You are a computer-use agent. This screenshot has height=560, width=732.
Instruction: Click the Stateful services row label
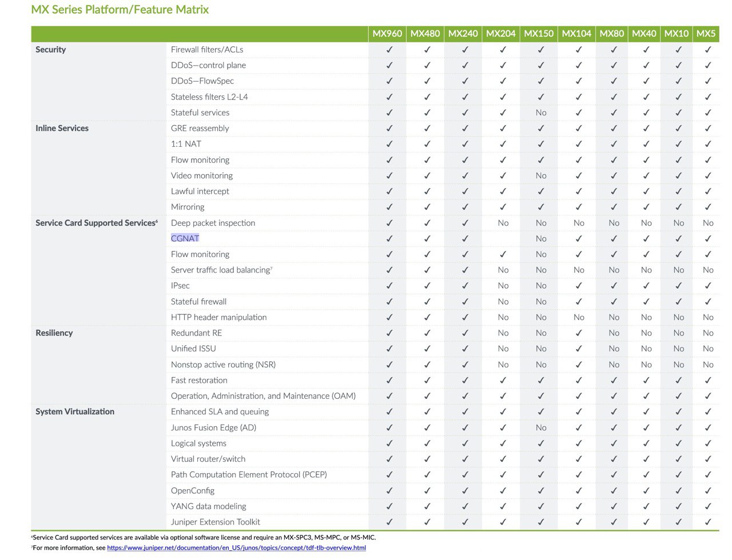200,113
